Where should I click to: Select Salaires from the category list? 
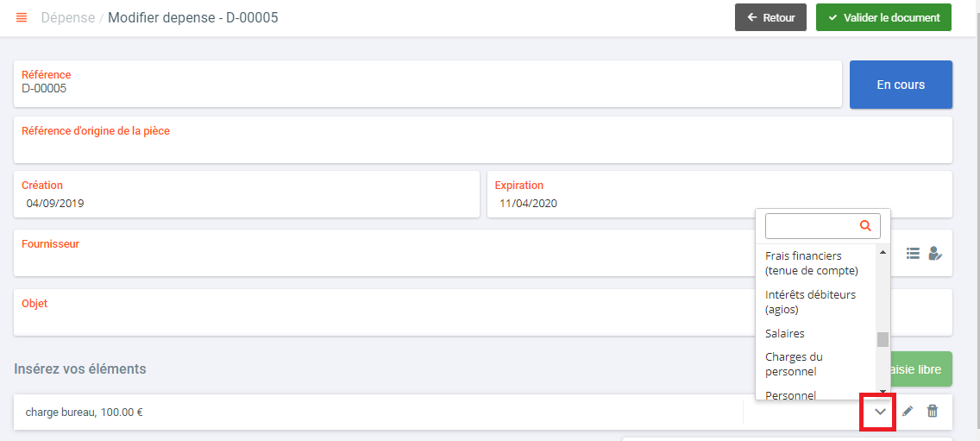coord(784,333)
